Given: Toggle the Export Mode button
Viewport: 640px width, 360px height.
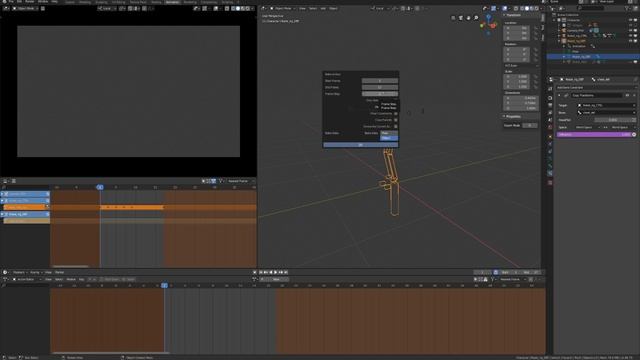Looking at the screenshot, I should (530, 125).
